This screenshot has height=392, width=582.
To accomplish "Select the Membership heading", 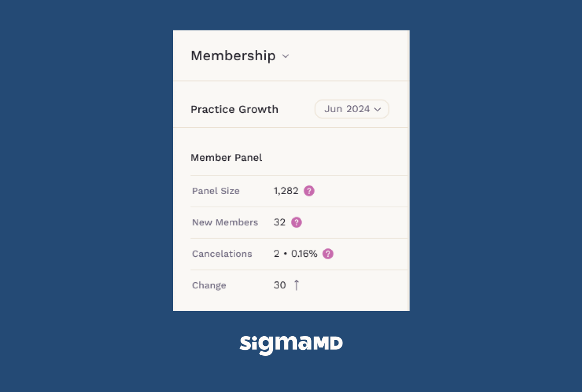I will point(233,56).
